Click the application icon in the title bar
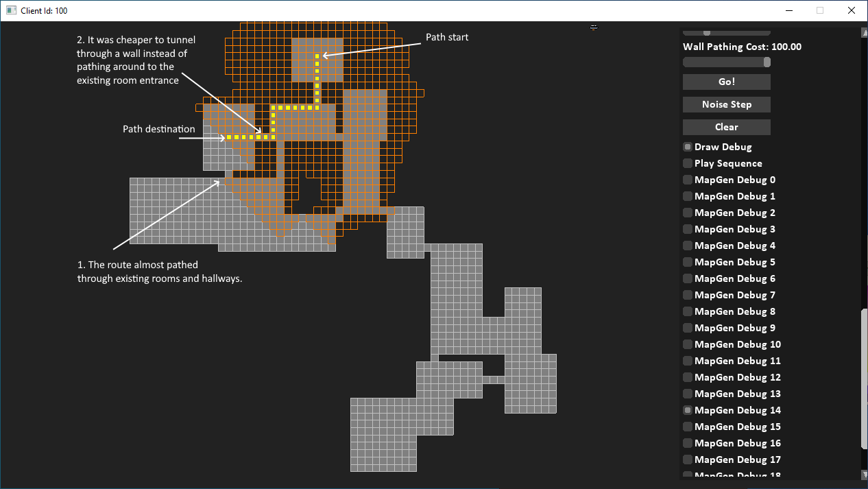The image size is (868, 489). [10, 10]
